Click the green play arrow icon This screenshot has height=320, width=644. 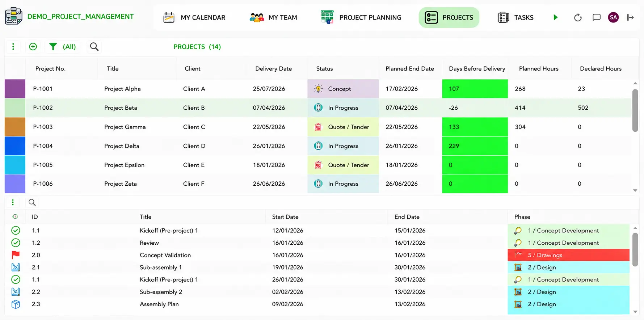556,17
